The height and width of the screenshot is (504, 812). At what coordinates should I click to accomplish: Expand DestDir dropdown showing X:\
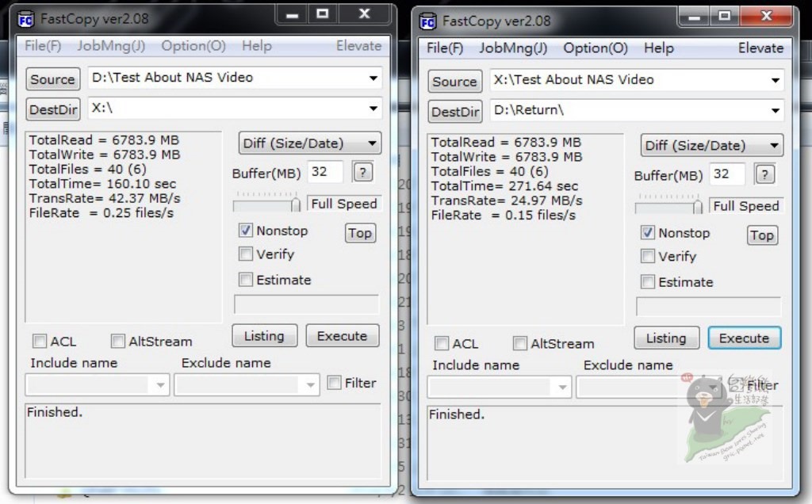373,109
